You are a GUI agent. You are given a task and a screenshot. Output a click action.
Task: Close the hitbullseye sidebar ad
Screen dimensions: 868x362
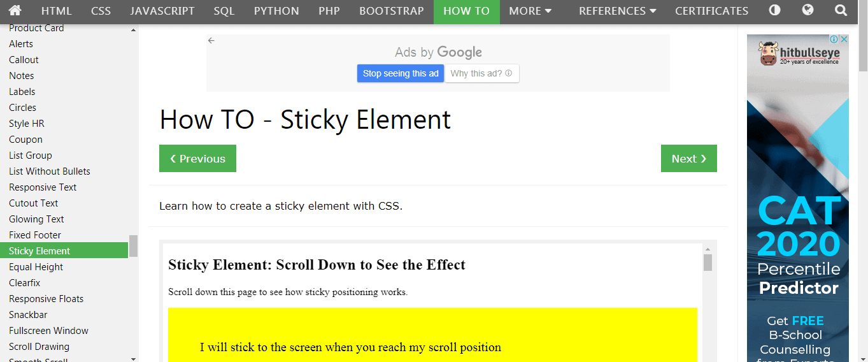pos(844,39)
